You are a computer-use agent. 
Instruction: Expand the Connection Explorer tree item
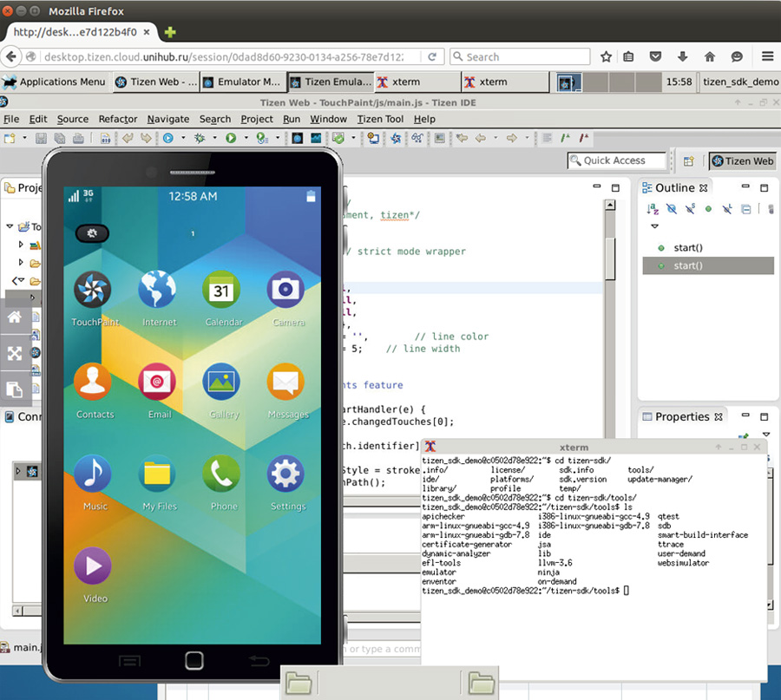(18, 470)
